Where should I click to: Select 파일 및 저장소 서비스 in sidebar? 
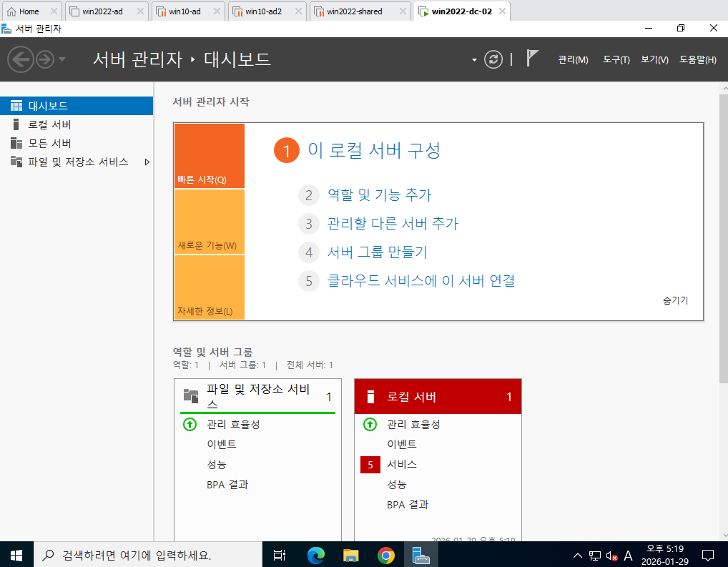pos(77,162)
